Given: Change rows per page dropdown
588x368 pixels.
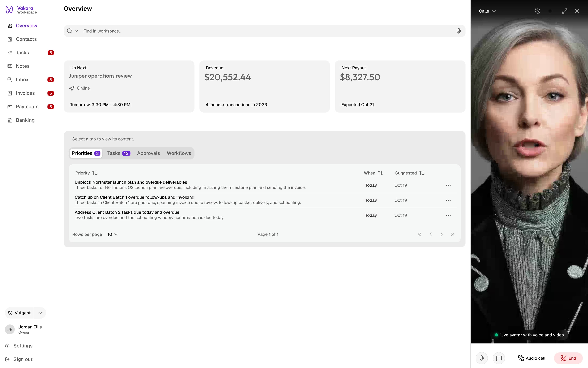Looking at the screenshot, I should [112, 234].
